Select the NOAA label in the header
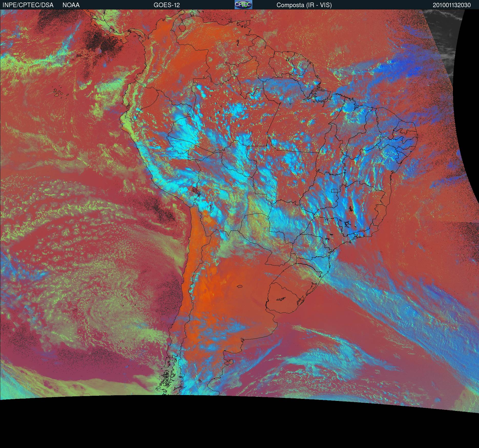The image size is (479, 448). click(71, 5)
